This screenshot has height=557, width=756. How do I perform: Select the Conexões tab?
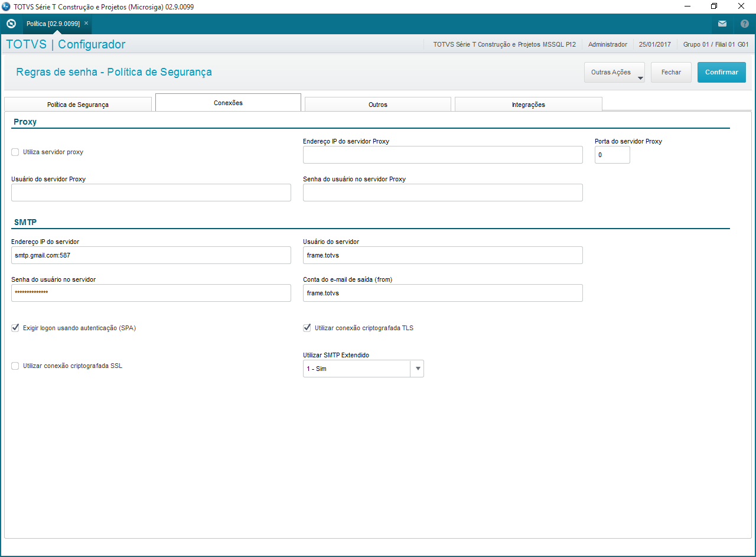pyautogui.click(x=228, y=103)
